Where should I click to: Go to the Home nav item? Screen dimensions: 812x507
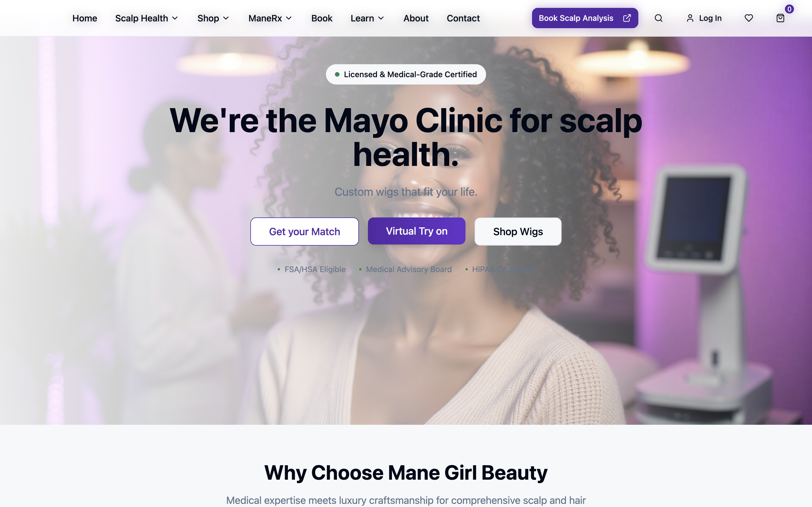(x=85, y=18)
